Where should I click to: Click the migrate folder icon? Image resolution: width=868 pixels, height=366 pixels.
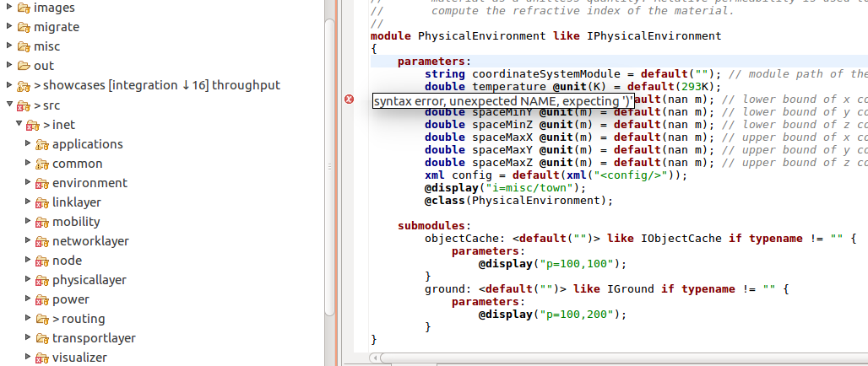tap(24, 27)
